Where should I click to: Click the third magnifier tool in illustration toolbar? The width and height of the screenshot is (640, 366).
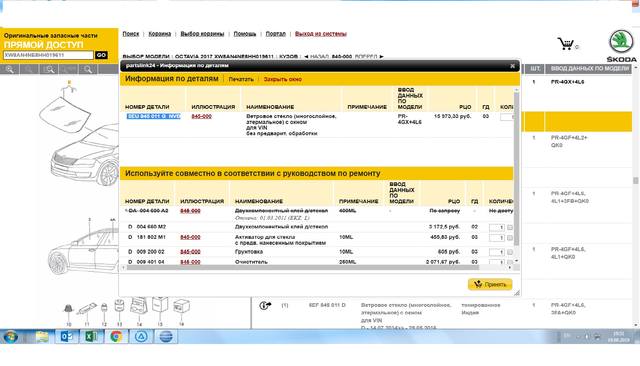49,69
